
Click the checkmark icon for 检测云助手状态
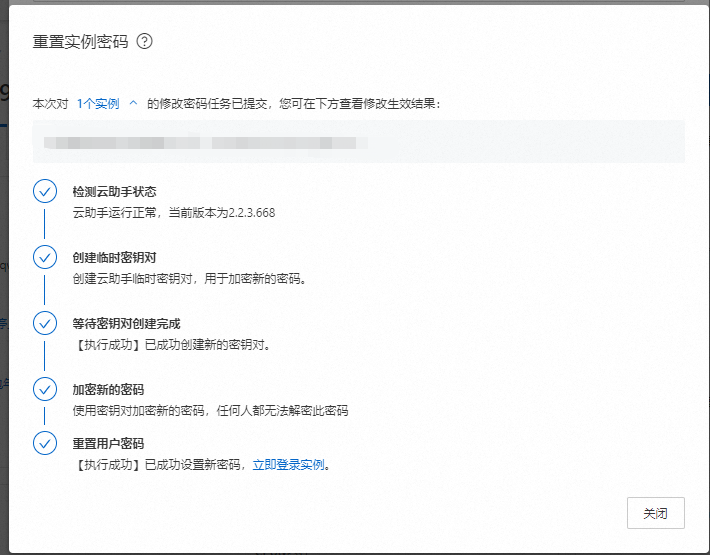pyautogui.click(x=45, y=191)
